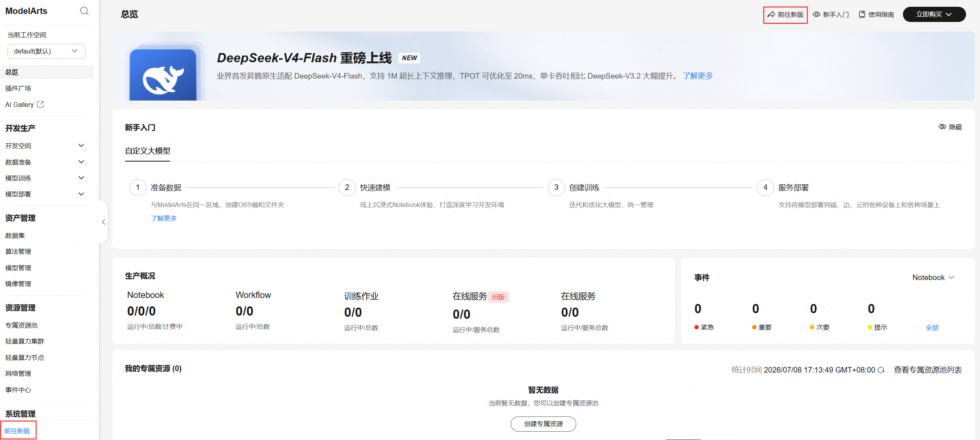Open the 立即购买 dropdown button
The image size is (980, 440).
tap(934, 14)
